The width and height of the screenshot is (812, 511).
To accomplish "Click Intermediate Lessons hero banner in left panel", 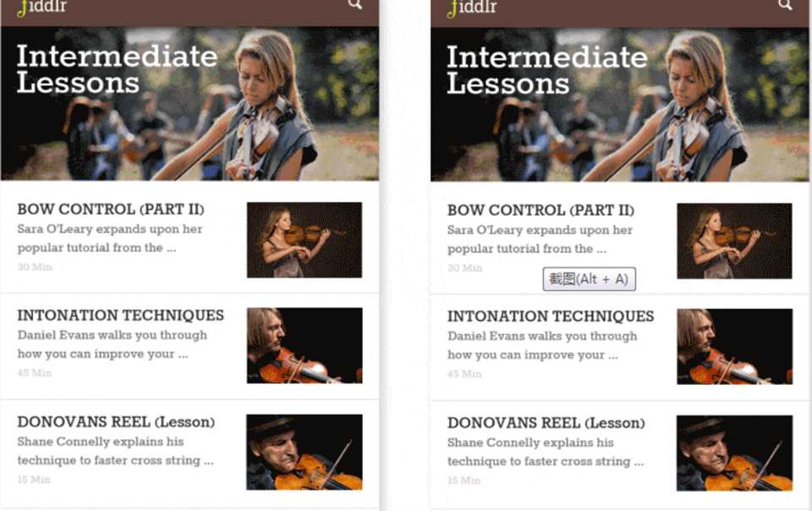I will (x=189, y=103).
